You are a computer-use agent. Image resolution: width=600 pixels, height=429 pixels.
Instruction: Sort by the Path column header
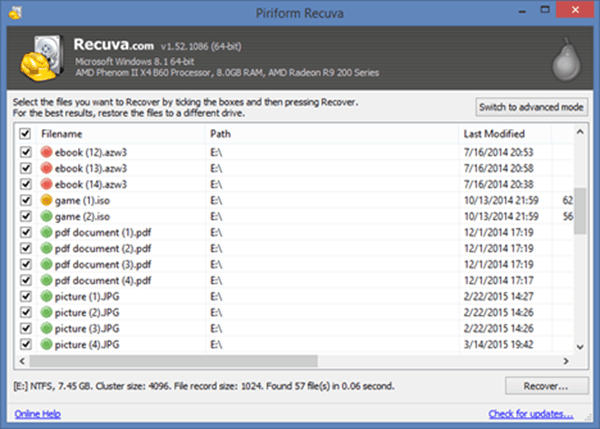[332, 134]
